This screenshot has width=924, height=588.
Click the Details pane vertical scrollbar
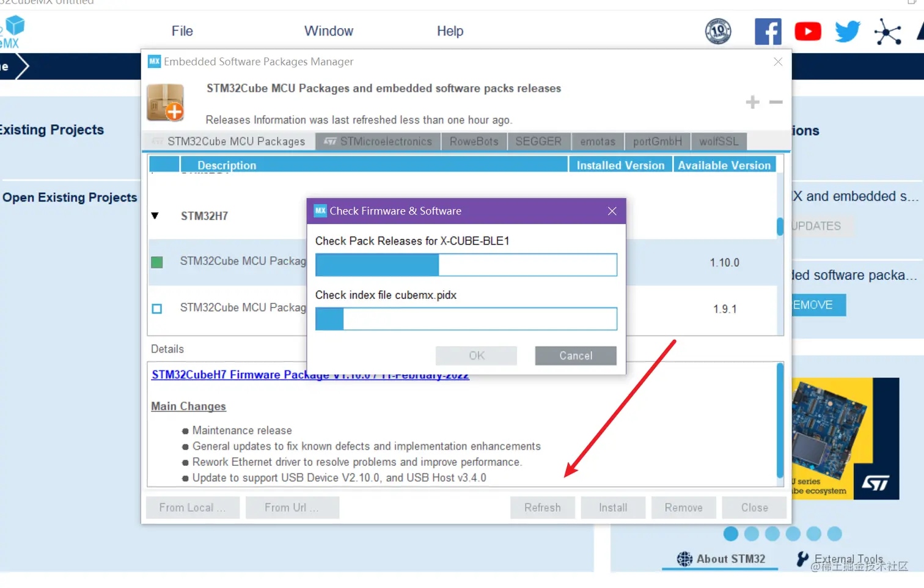[780, 421]
